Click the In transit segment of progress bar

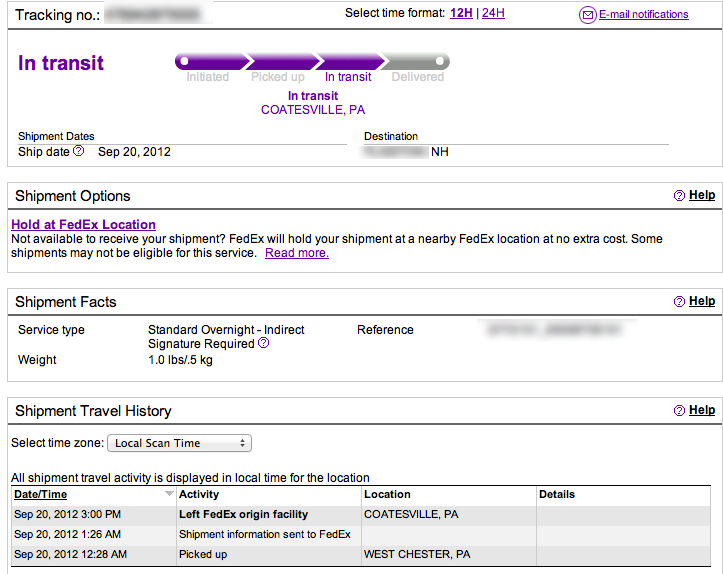(350, 61)
